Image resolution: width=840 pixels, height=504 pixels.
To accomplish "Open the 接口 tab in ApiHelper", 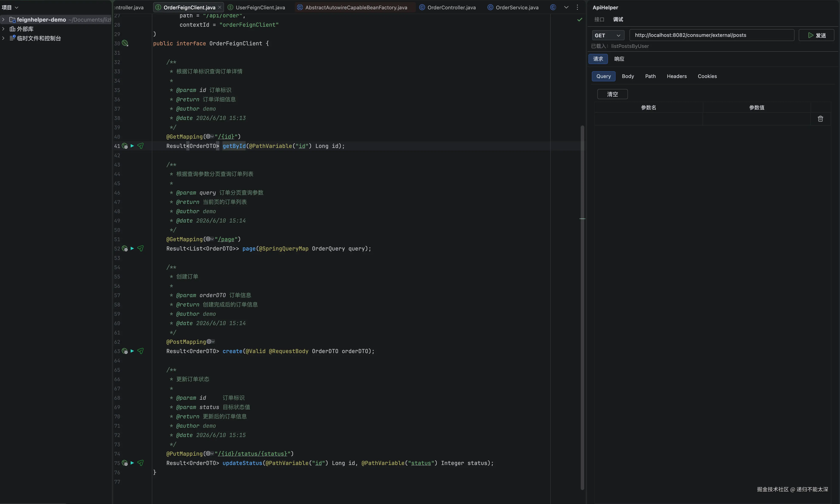I will [599, 19].
